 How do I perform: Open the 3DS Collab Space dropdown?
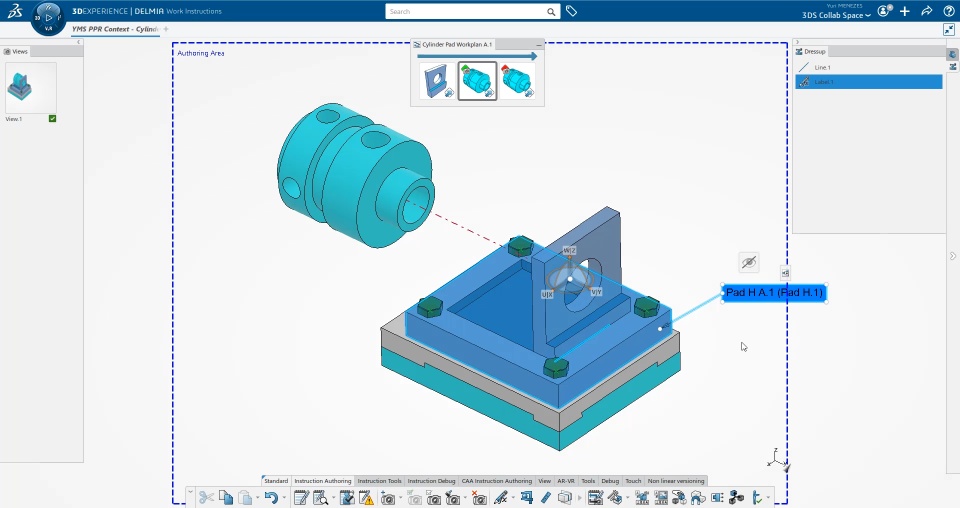pos(836,15)
